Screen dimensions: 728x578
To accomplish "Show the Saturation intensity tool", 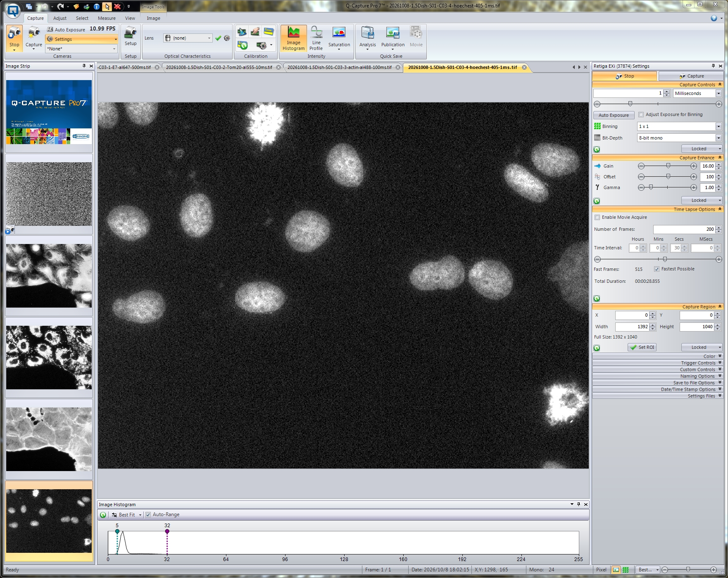I will click(x=339, y=39).
